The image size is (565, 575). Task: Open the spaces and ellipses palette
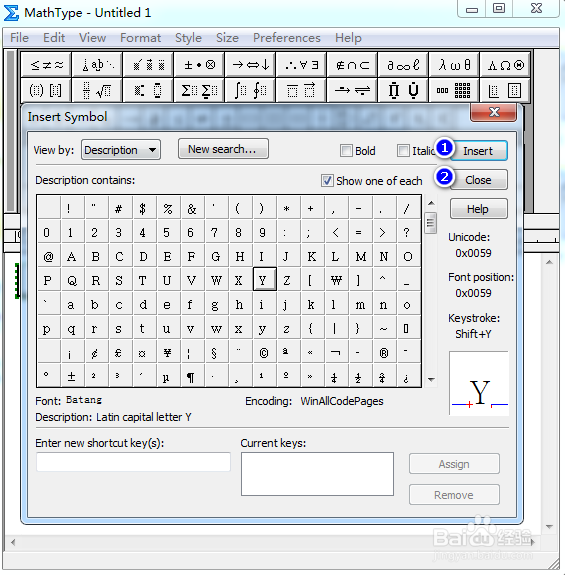[98, 65]
